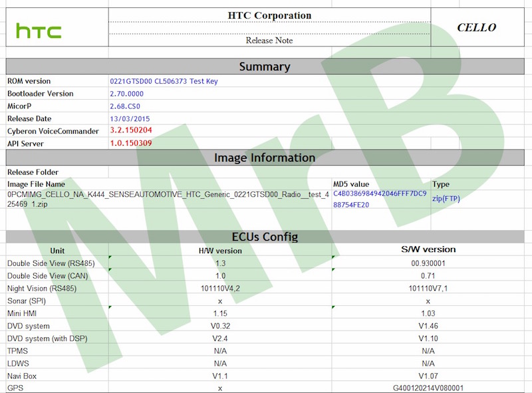Select the ECUs Config section header
This screenshot has height=393, width=532.
pyautogui.click(x=265, y=237)
